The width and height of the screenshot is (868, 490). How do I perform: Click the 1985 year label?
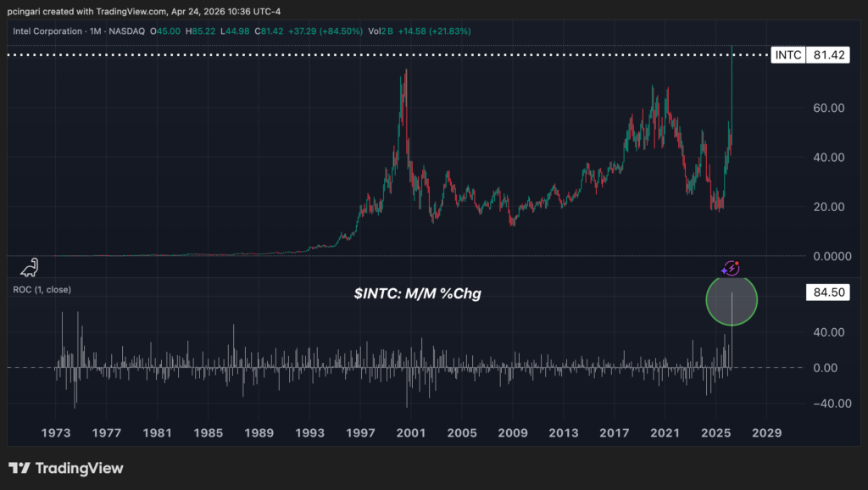(x=209, y=433)
